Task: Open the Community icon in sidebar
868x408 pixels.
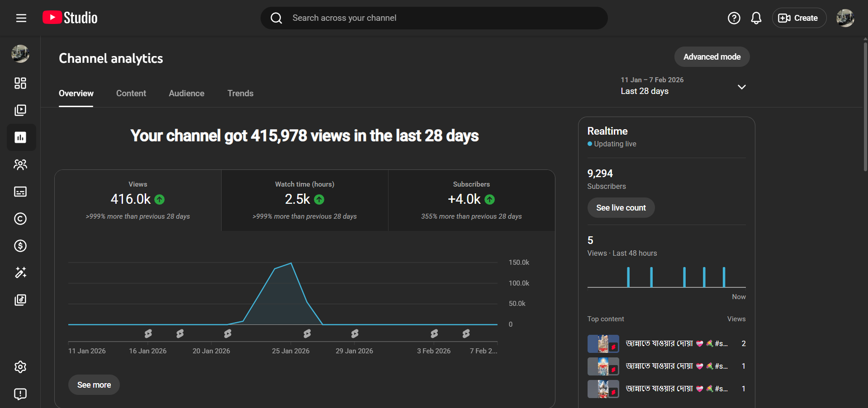Action: click(20, 164)
